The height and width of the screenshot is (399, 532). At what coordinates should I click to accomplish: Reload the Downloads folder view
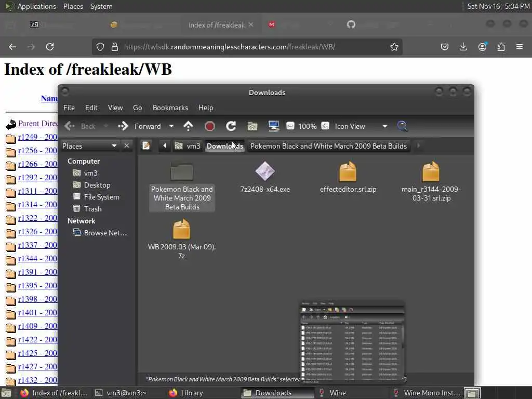pyautogui.click(x=231, y=126)
